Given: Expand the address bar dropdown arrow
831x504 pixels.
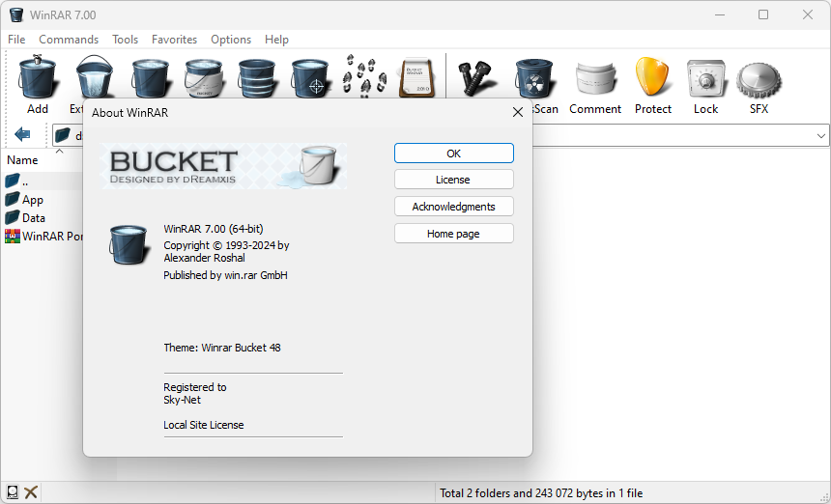Looking at the screenshot, I should [x=821, y=136].
